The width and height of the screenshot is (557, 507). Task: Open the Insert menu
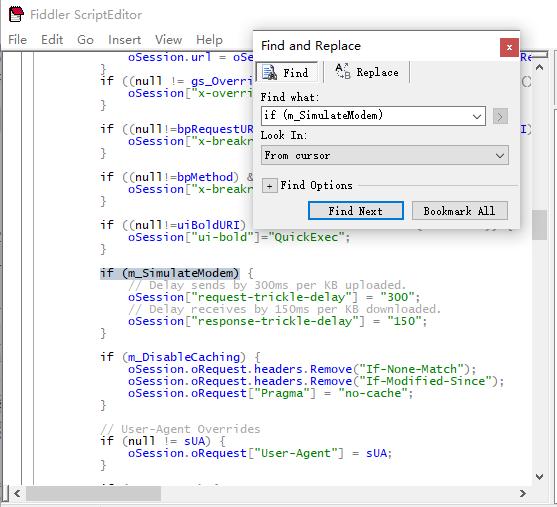coord(124,39)
